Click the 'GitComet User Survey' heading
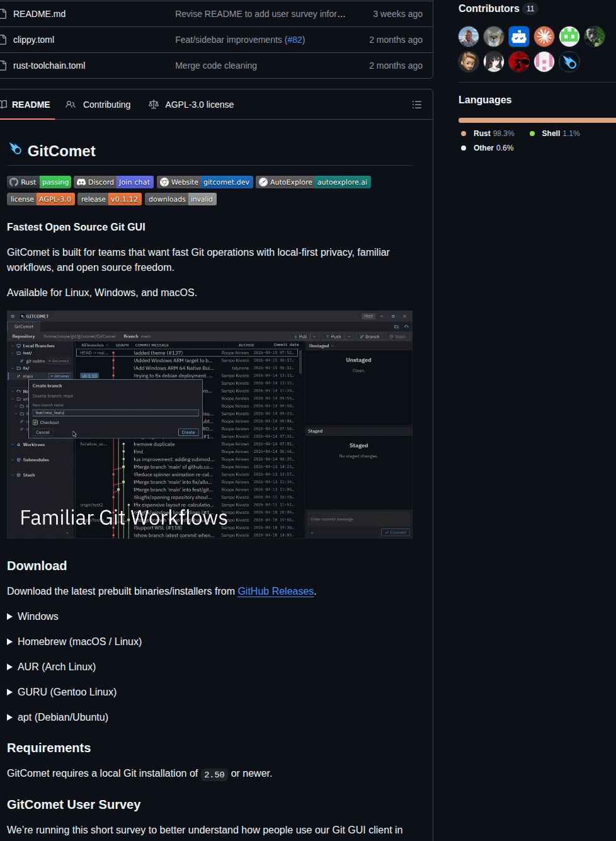The image size is (616, 841). click(74, 804)
